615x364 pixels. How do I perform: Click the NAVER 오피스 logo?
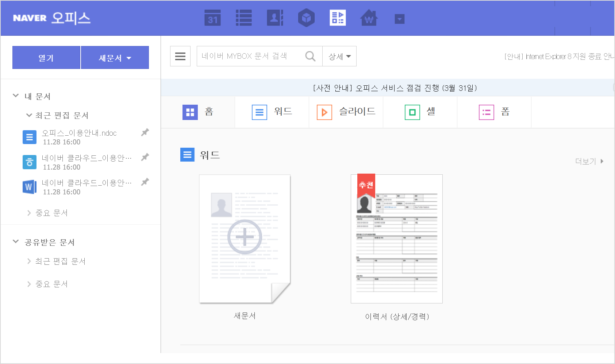click(51, 18)
